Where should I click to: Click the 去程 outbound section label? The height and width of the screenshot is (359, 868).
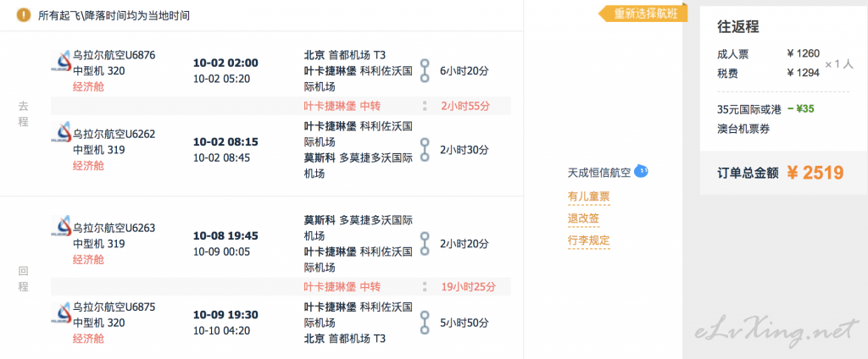(24, 114)
